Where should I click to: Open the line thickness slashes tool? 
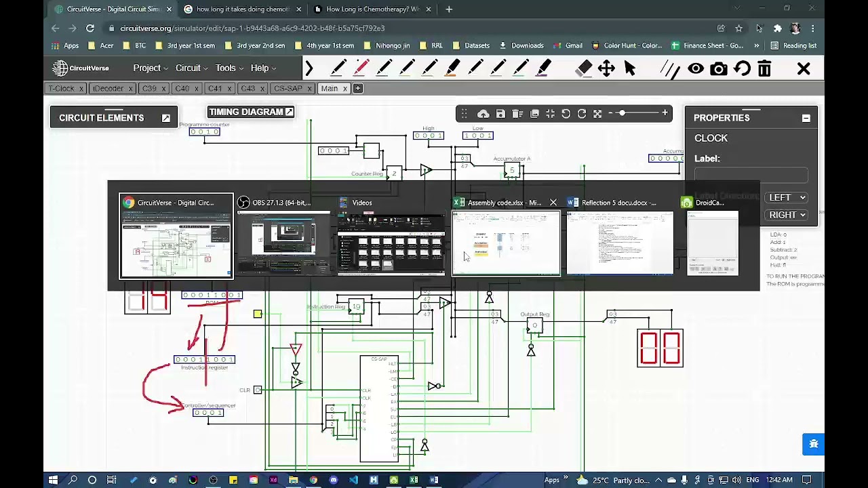click(x=670, y=68)
